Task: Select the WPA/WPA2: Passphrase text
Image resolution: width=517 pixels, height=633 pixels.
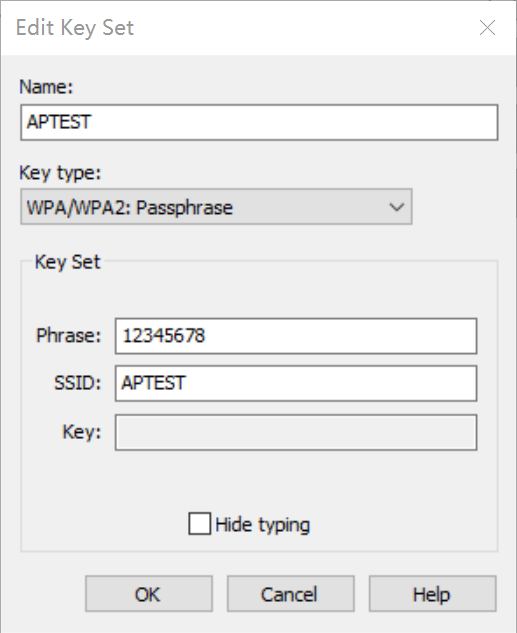Action: [130, 208]
